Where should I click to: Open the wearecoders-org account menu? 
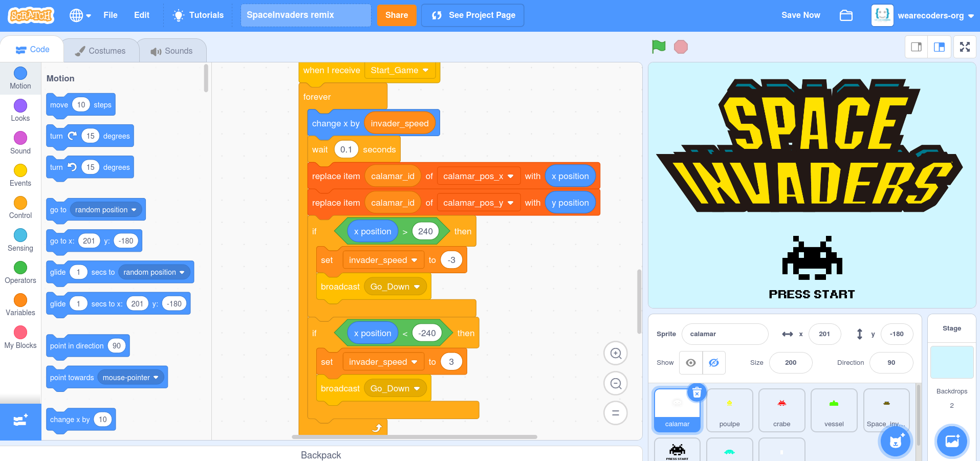point(923,15)
